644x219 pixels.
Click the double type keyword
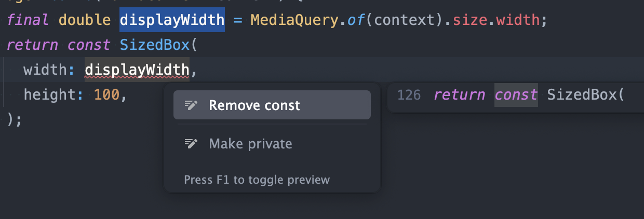(x=85, y=20)
